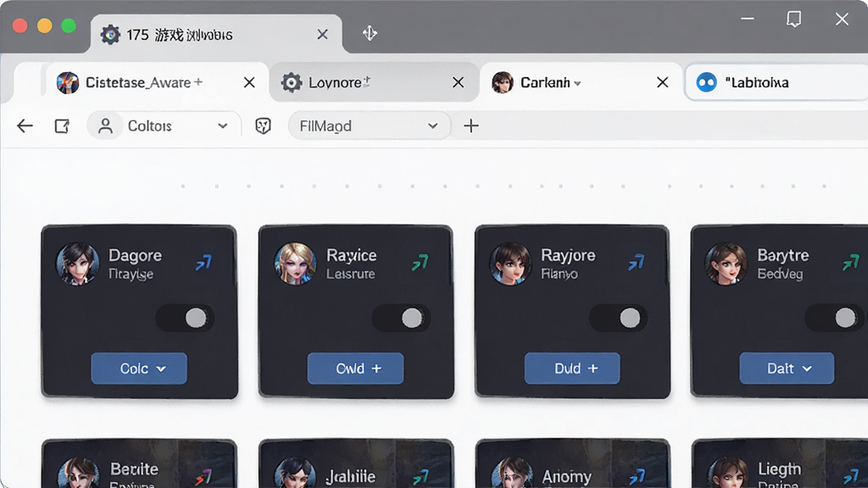868x488 pixels.
Task: Click the shield icon next to Coltois
Action: coord(263,126)
